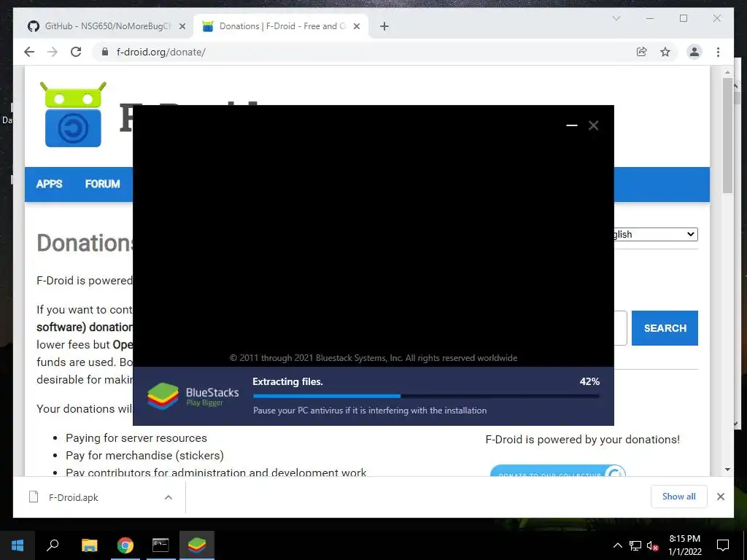Open Chrome's three-dot menu
This screenshot has height=560, width=747.
click(718, 52)
